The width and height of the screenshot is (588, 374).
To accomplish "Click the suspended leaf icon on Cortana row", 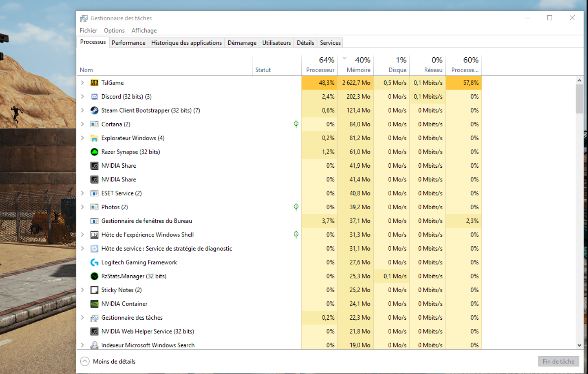I will pyautogui.click(x=296, y=124).
